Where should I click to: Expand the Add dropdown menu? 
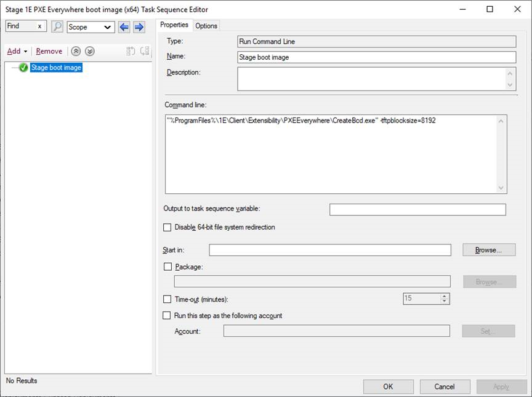coord(17,51)
